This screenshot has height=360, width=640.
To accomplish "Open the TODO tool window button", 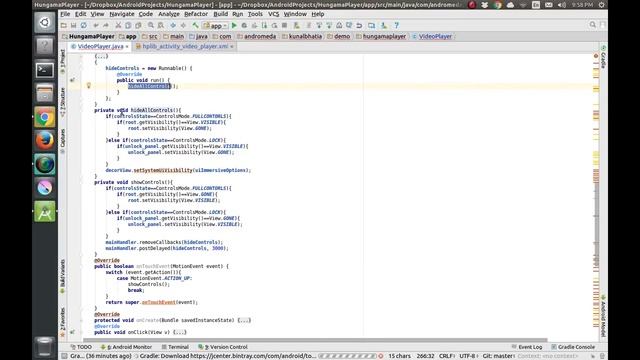I will [81, 347].
